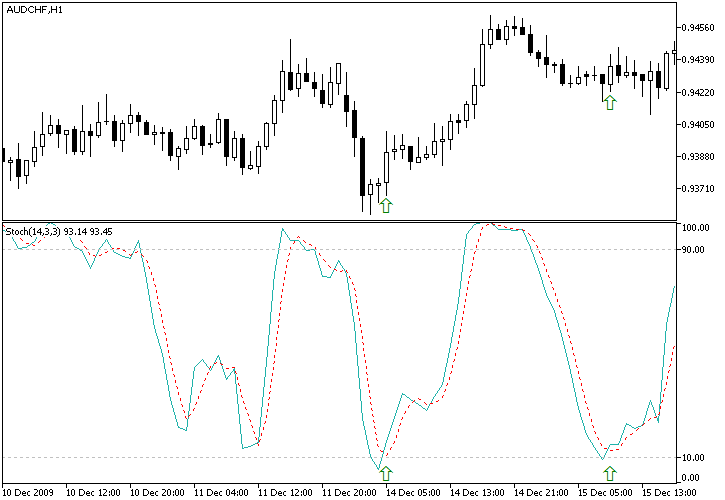This screenshot has height=500, width=725.
Task: Click the 0.93710 price axis label
Action: 698,189
